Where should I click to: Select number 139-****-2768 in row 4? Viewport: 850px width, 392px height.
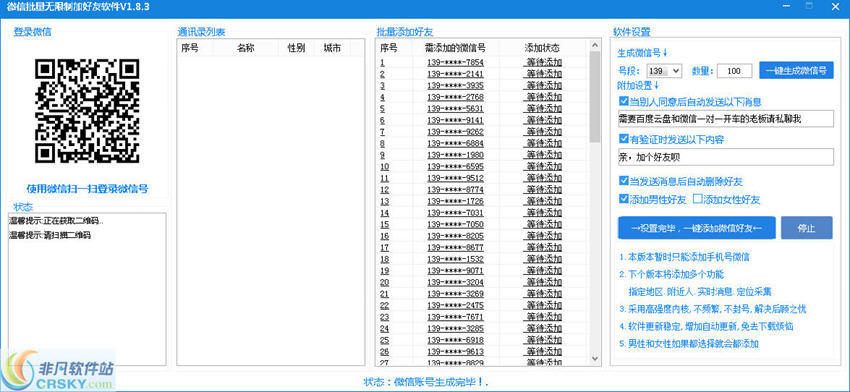click(455, 97)
